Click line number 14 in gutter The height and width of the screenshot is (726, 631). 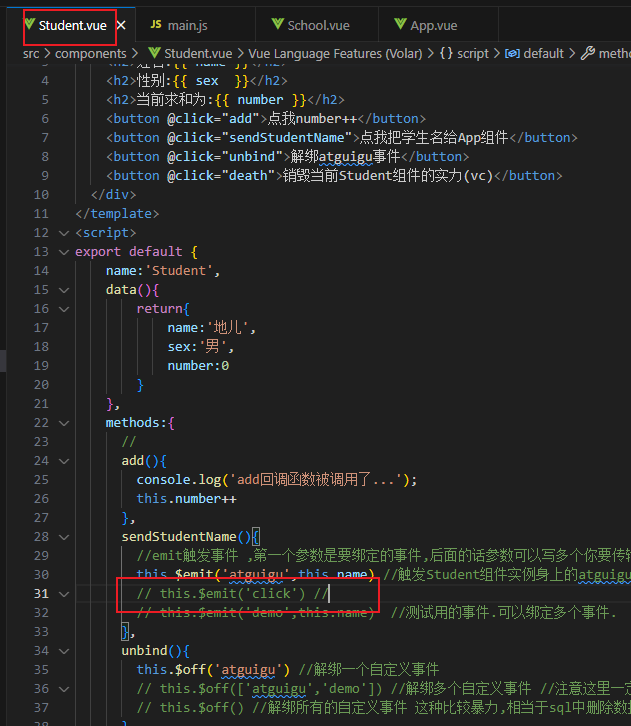41,271
